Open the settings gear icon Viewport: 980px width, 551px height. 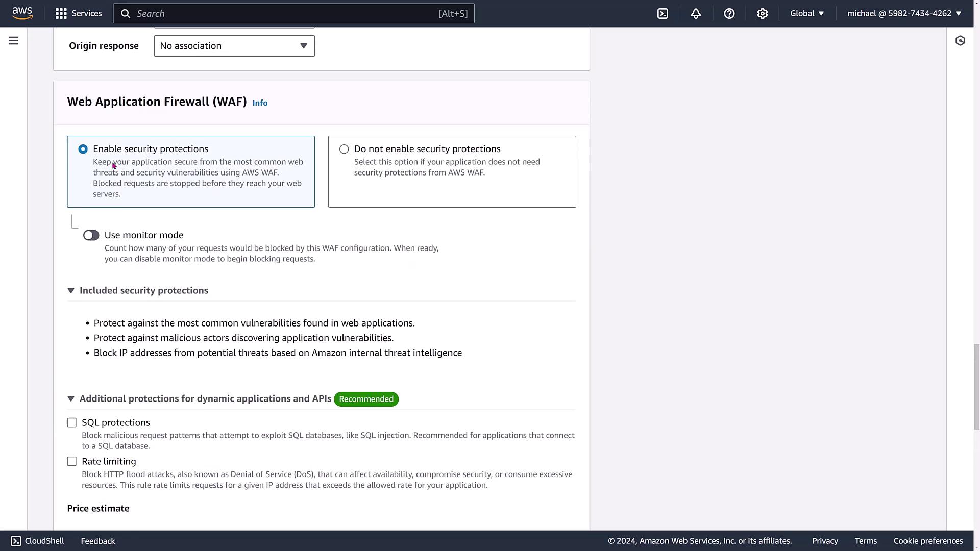click(x=762, y=14)
